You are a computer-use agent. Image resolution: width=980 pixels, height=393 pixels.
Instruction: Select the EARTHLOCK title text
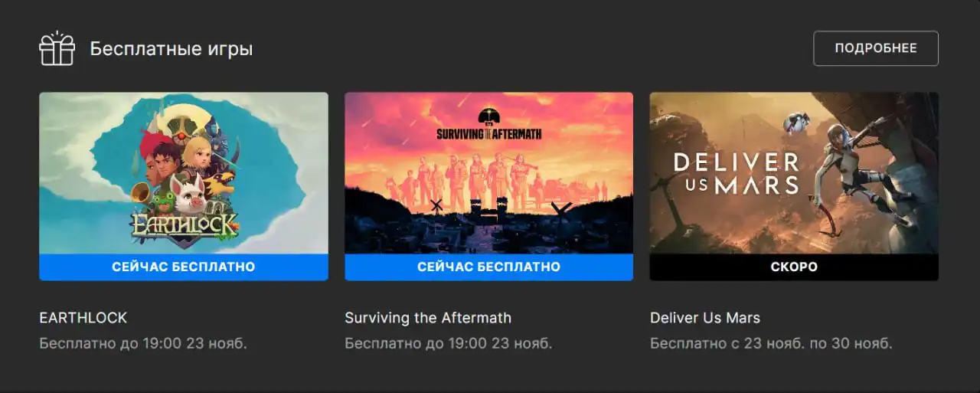point(83,317)
